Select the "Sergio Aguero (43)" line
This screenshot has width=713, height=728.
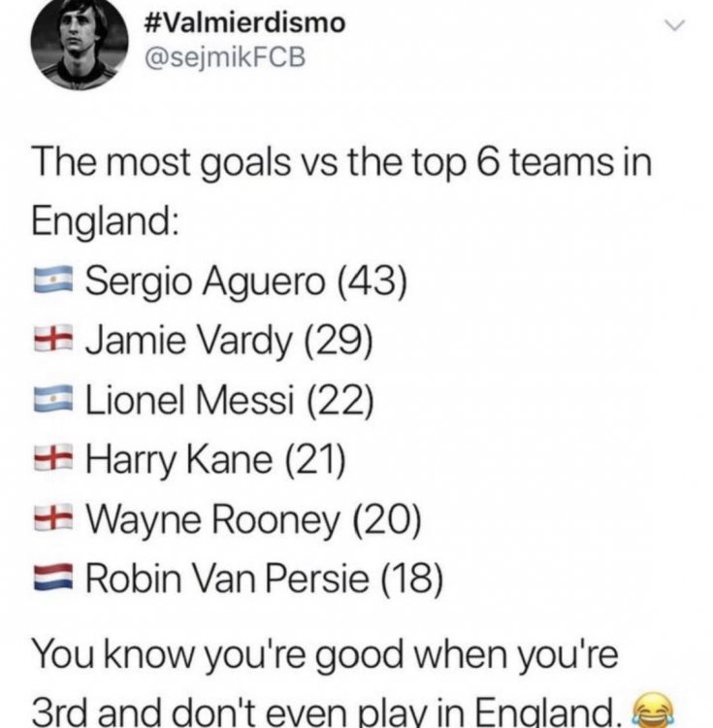click(245, 281)
